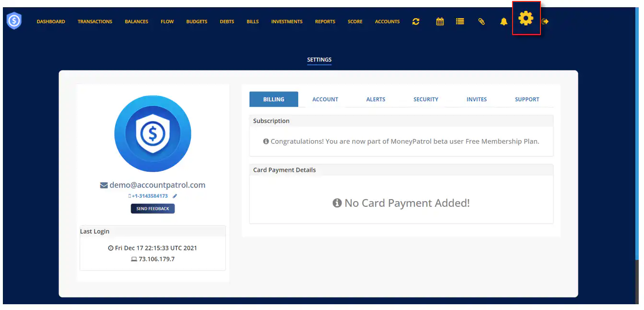Edit phone number with pencil icon
Screen dimensions: 644x310
pos(175,196)
